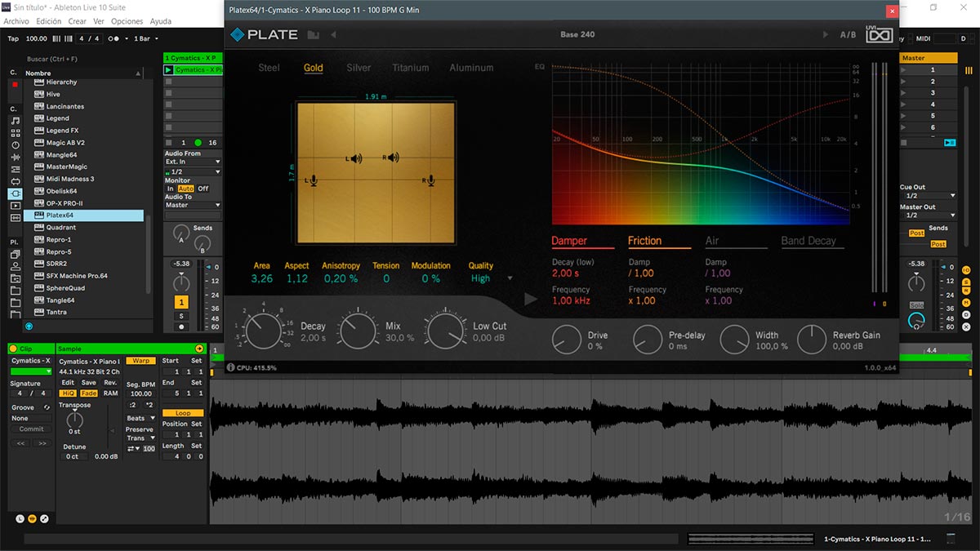Open Instruments category in browser sidebar
The height and width of the screenshot is (551, 980).
click(x=16, y=145)
